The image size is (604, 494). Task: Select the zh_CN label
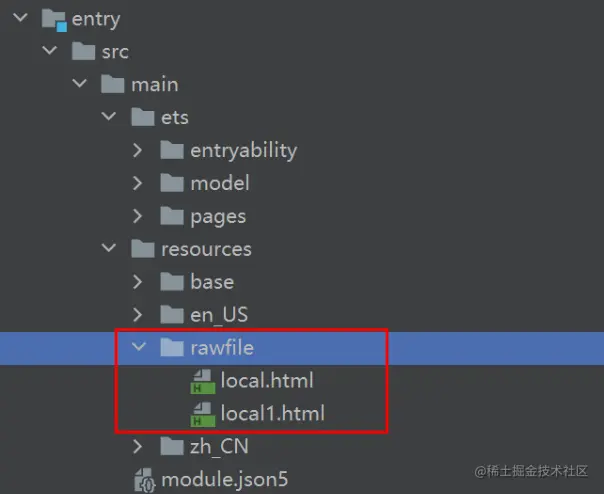point(219,447)
